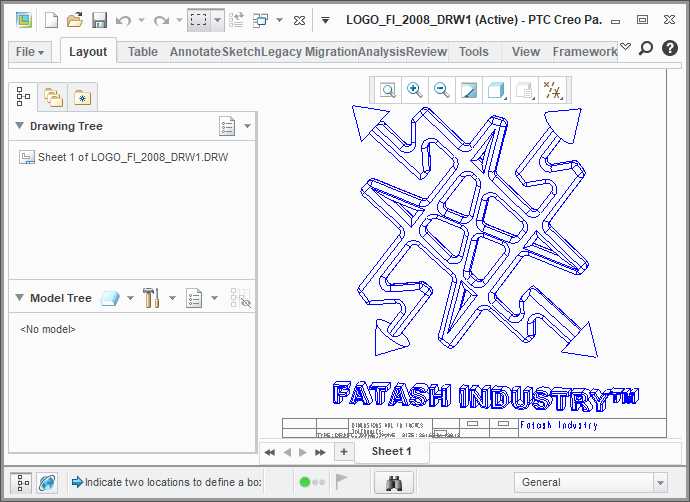
Task: Switch to the Analysis tab
Action: click(382, 52)
